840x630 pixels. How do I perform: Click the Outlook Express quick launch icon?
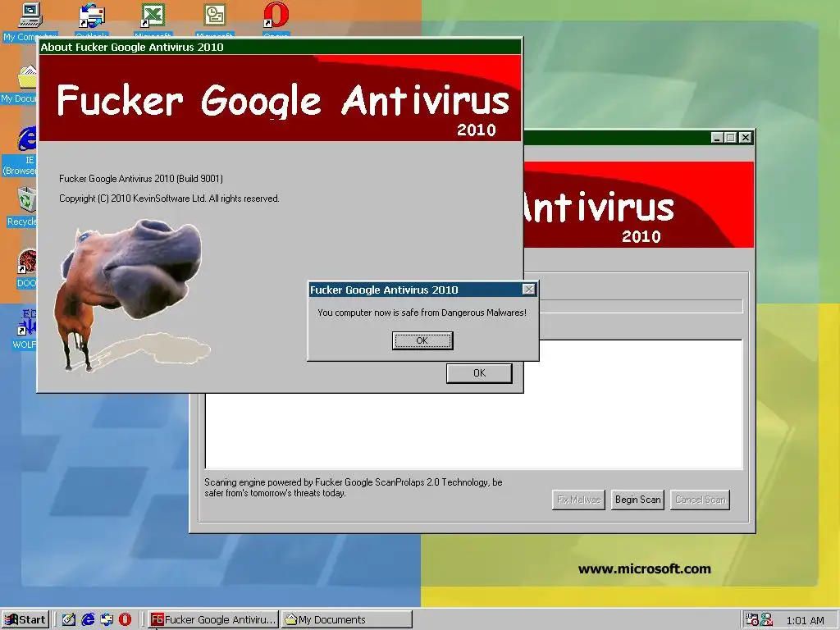pyautogui.click(x=107, y=619)
